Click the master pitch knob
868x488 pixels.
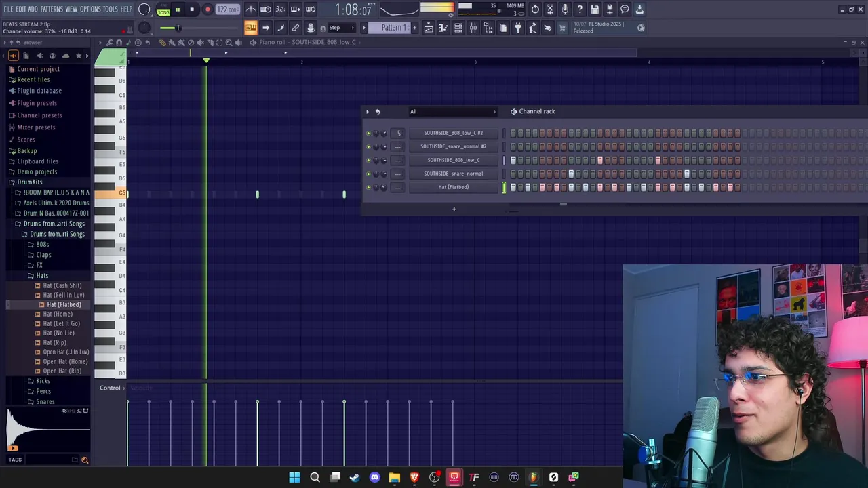click(x=144, y=28)
